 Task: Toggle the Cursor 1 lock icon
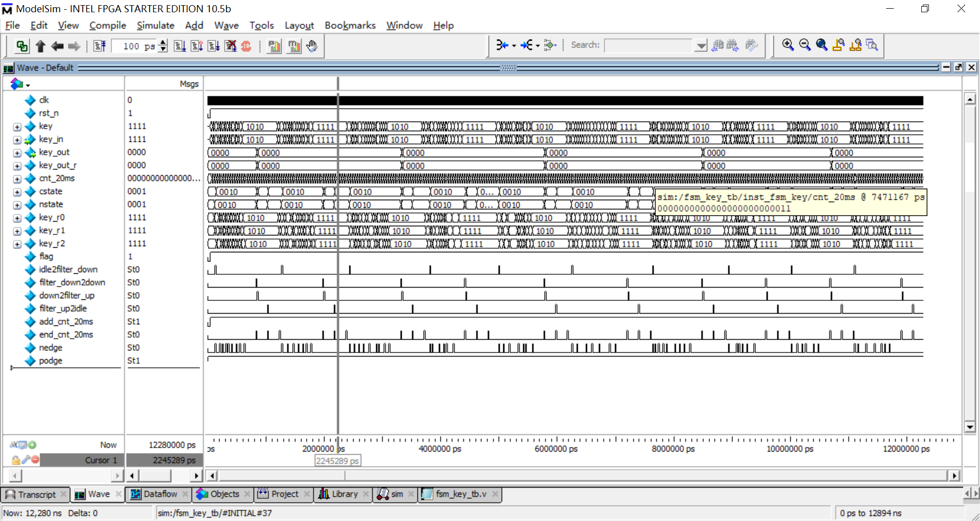tap(16, 460)
